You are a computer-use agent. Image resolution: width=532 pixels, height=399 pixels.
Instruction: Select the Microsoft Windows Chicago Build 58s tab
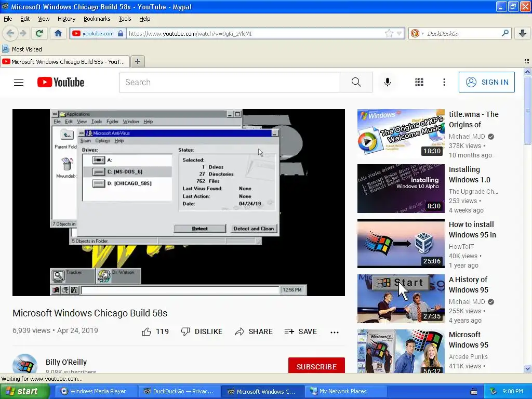pyautogui.click(x=65, y=62)
